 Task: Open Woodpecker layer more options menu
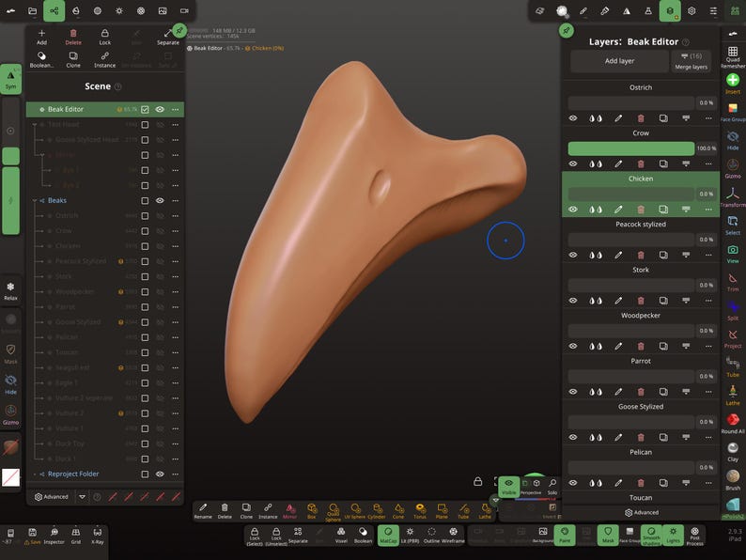pos(708,347)
